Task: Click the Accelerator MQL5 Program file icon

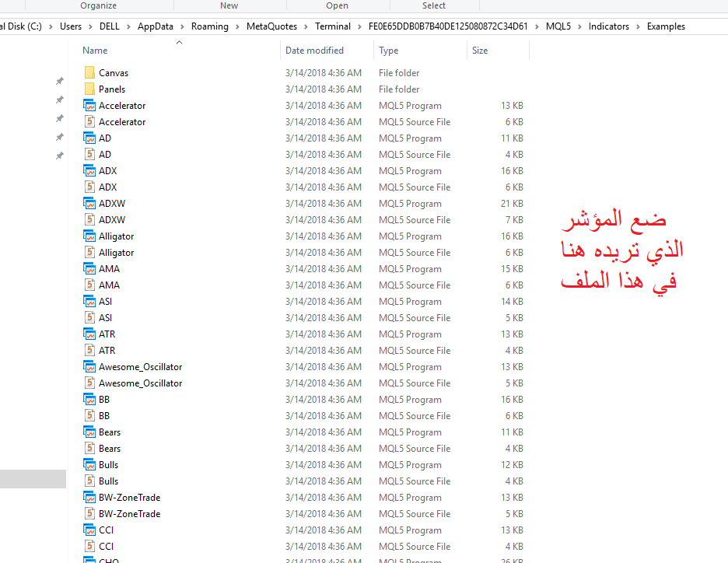Action: 89,106
